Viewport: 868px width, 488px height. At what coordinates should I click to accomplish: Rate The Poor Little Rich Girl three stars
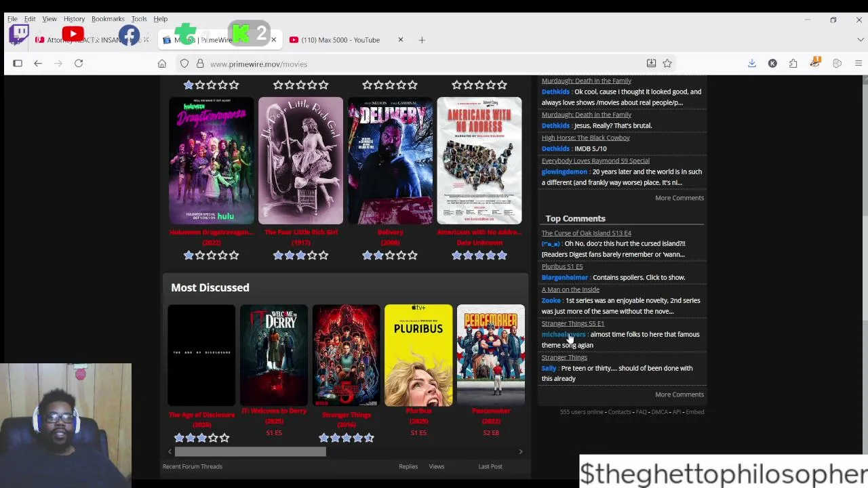[x=300, y=255]
